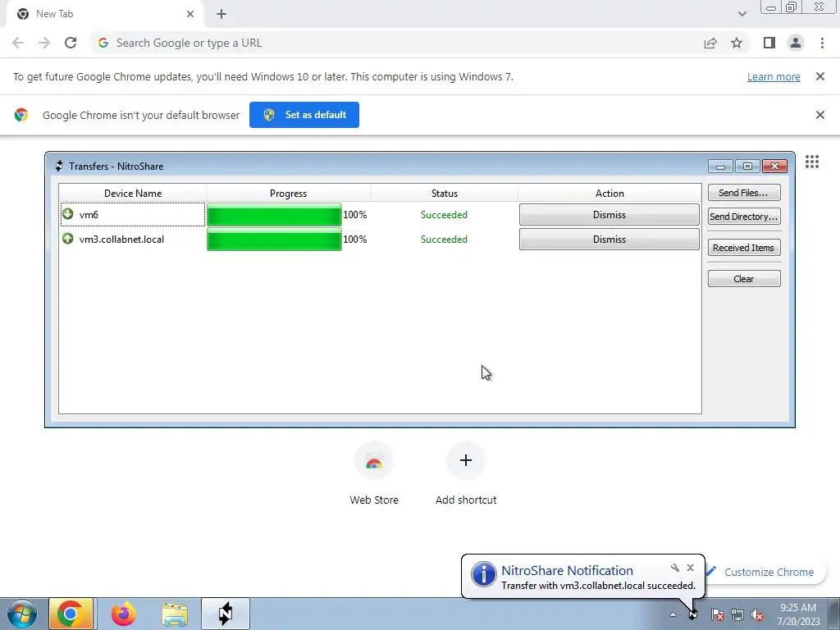Launch Firefox from the taskbar
The width and height of the screenshot is (840, 630).
pos(123,614)
